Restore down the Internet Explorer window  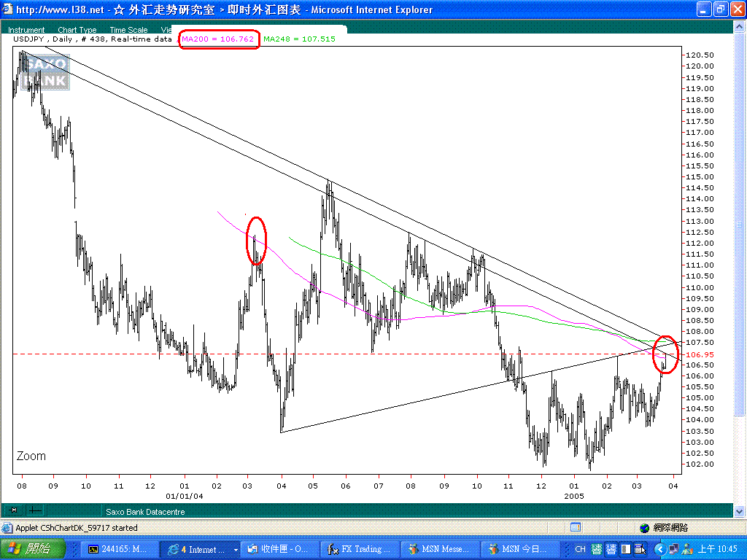pos(720,9)
